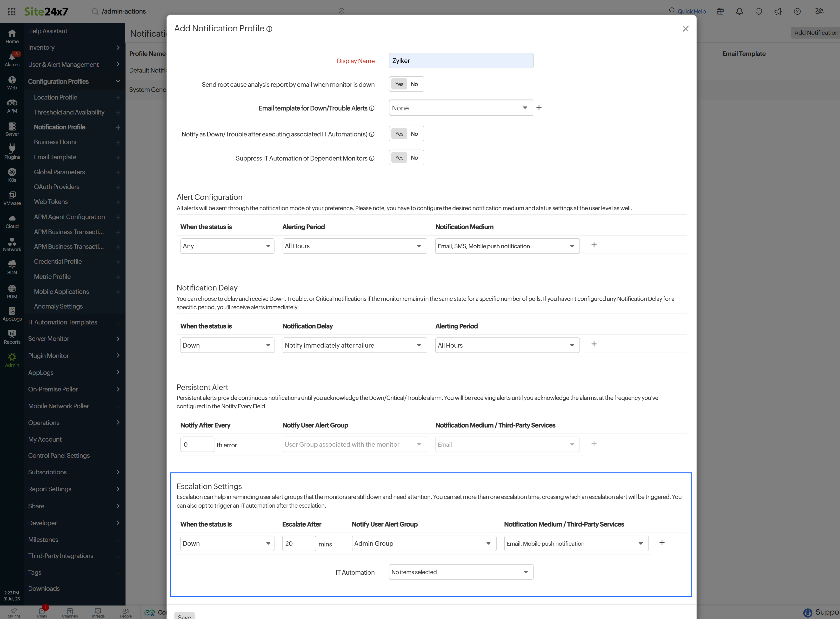The height and width of the screenshot is (619, 840).
Task: Open Cloud section icon
Action: [12, 222]
